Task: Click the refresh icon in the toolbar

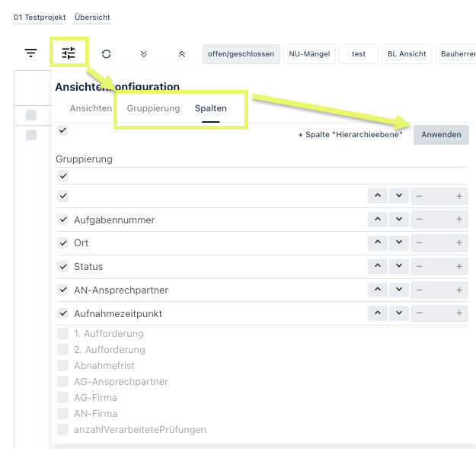Action: coord(106,54)
